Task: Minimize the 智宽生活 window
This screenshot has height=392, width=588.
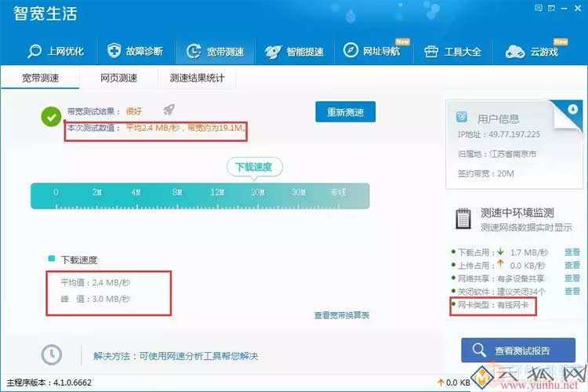Action: pos(564,9)
